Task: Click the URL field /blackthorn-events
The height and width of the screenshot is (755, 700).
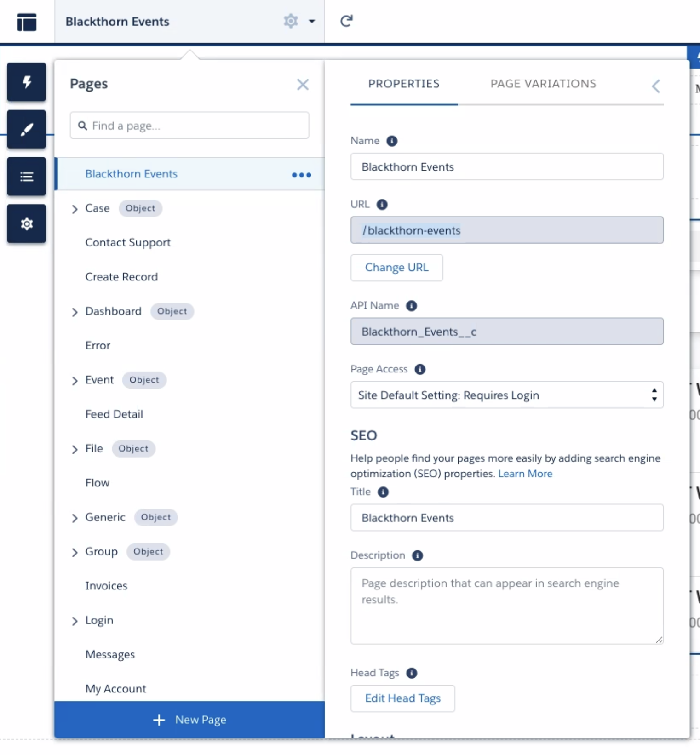Action: (507, 230)
